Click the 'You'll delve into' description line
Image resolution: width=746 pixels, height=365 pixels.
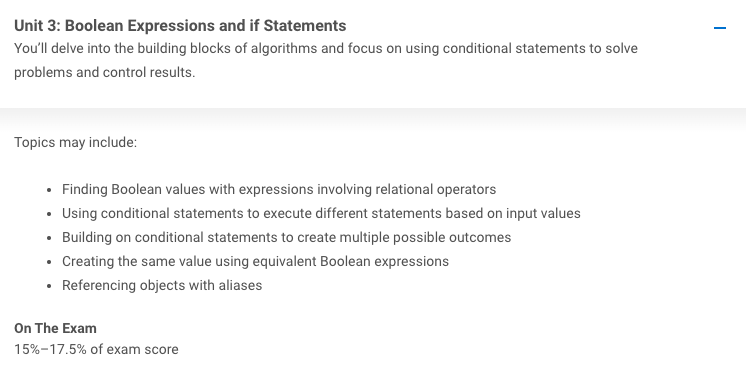(325, 49)
